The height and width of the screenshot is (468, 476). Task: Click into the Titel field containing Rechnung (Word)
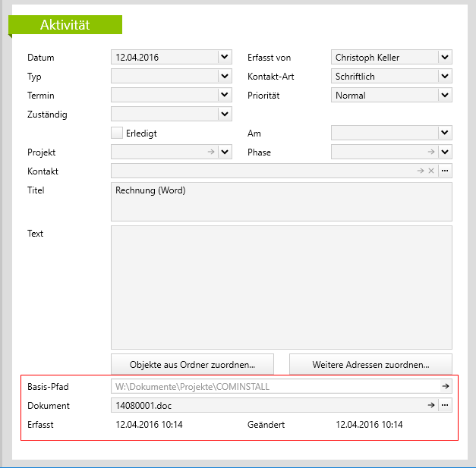click(281, 201)
